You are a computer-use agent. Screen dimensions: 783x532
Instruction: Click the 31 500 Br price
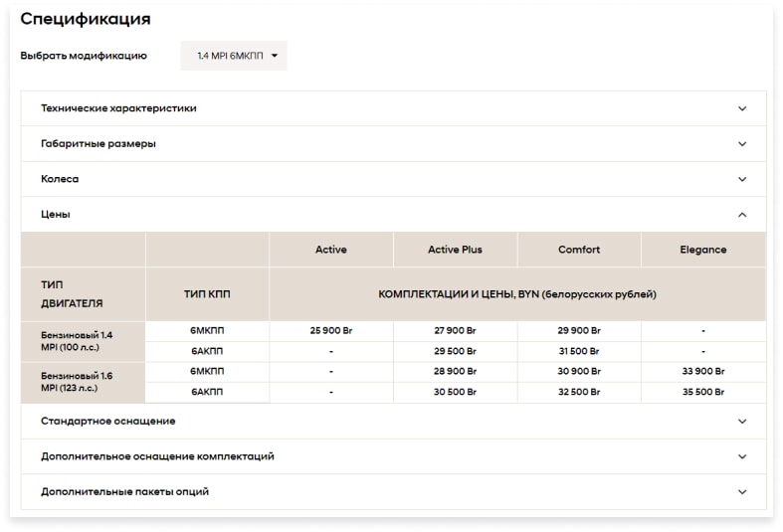579,351
